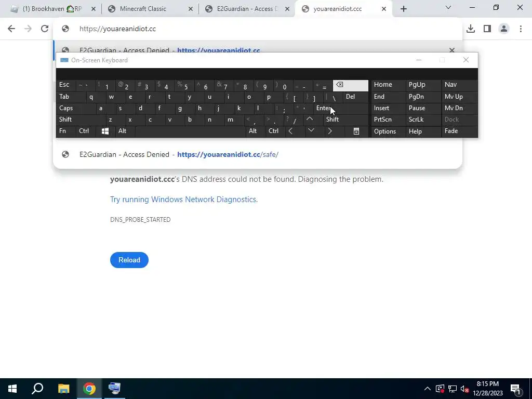Toggle left Ctrl key on keyboard
This screenshot has height=399, width=532.
[86, 131]
